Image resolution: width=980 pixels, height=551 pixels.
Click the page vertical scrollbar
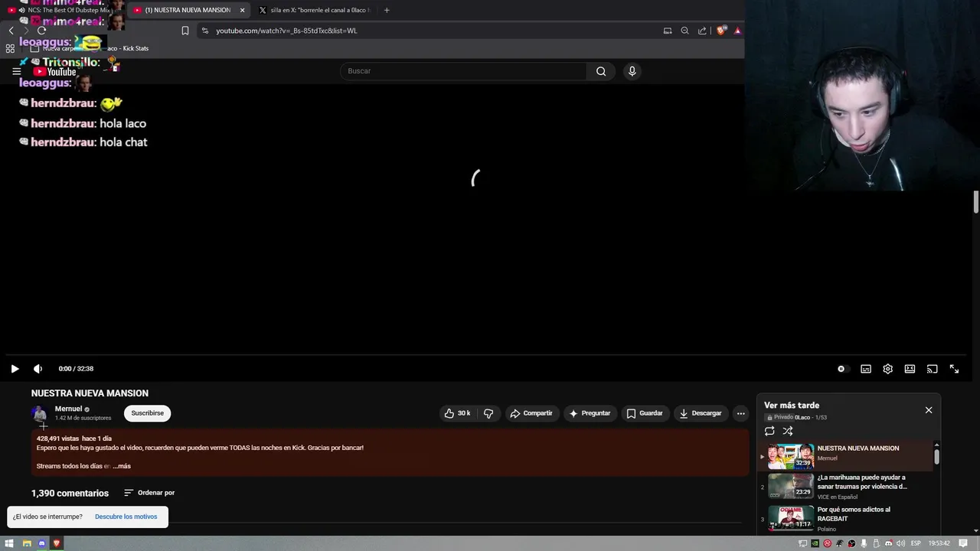point(976,203)
